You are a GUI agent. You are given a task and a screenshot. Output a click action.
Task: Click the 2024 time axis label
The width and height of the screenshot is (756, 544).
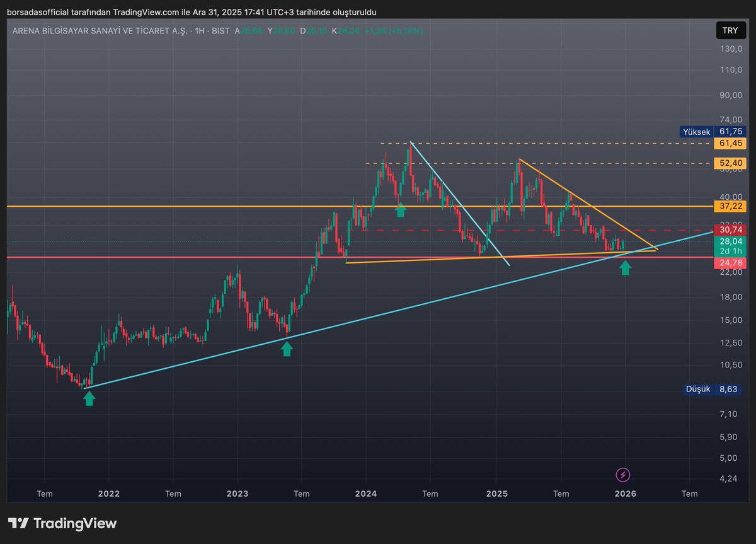[x=366, y=494]
